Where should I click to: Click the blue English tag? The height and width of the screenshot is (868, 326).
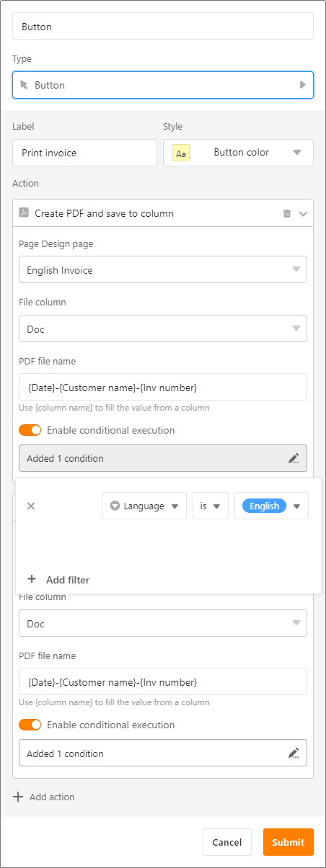(265, 506)
